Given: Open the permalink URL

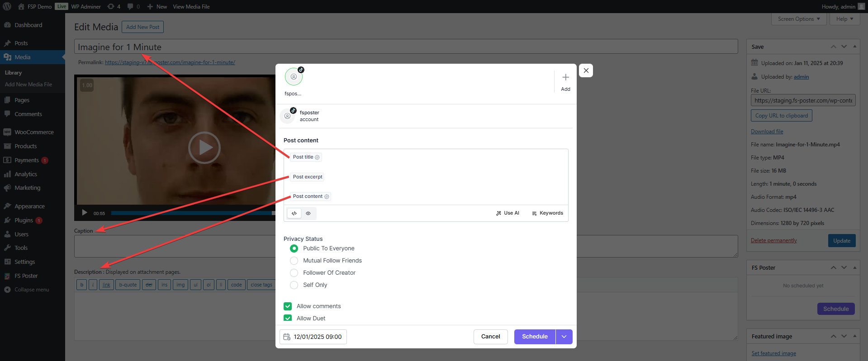Looking at the screenshot, I should (170, 62).
